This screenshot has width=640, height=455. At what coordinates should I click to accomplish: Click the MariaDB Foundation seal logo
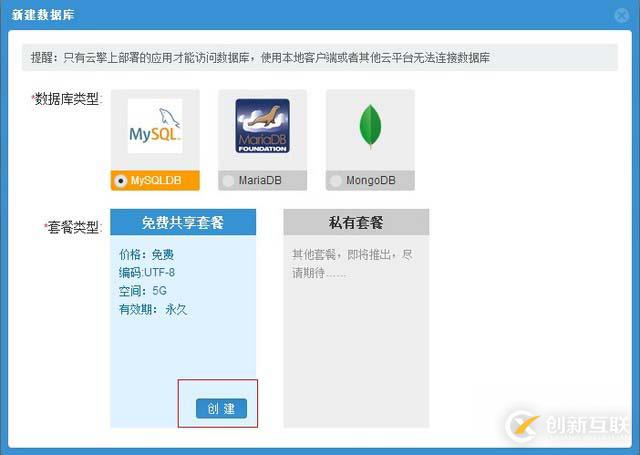tap(262, 126)
